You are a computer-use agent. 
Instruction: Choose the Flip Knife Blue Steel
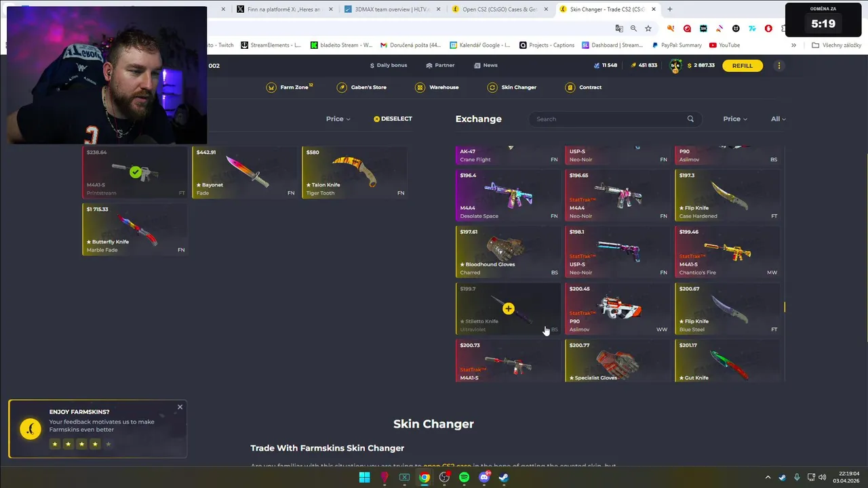[728, 308]
